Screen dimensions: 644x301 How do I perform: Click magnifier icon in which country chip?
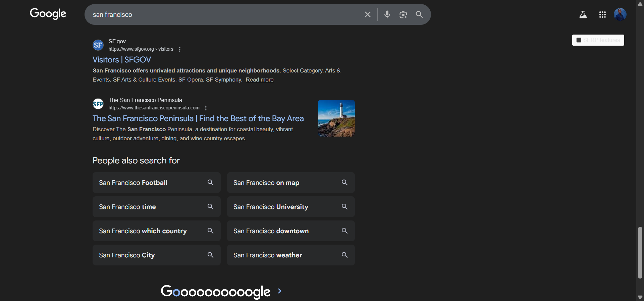point(210,231)
